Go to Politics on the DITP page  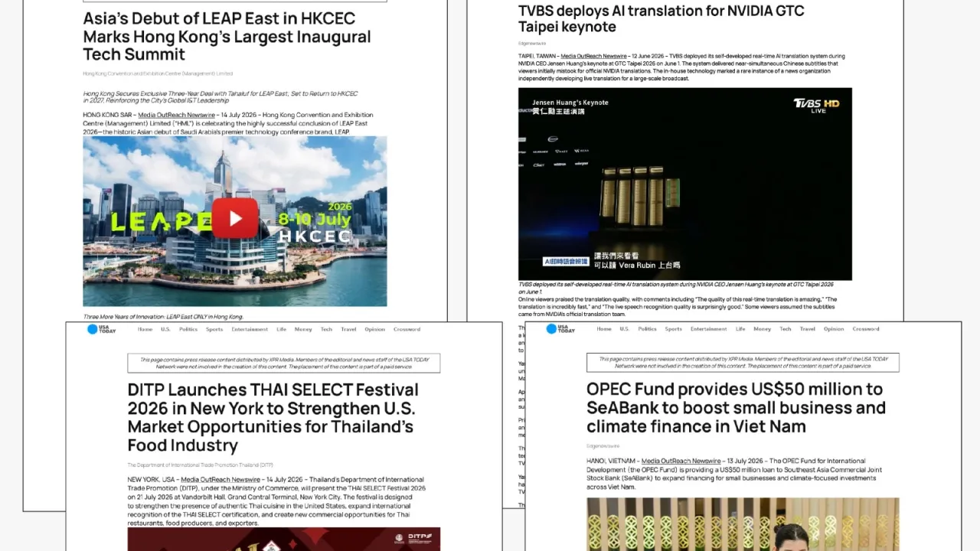tap(188, 329)
